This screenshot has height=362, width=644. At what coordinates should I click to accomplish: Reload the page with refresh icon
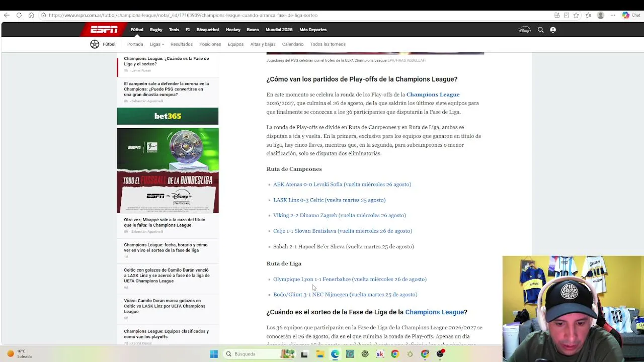(x=19, y=15)
